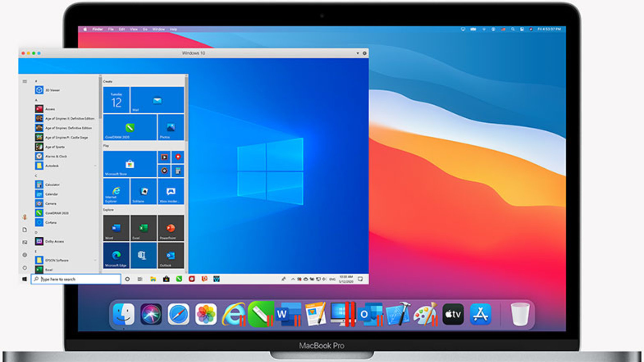This screenshot has height=362, width=644.
Task: Open the Microsoft Store Start tile
Action: click(130, 164)
